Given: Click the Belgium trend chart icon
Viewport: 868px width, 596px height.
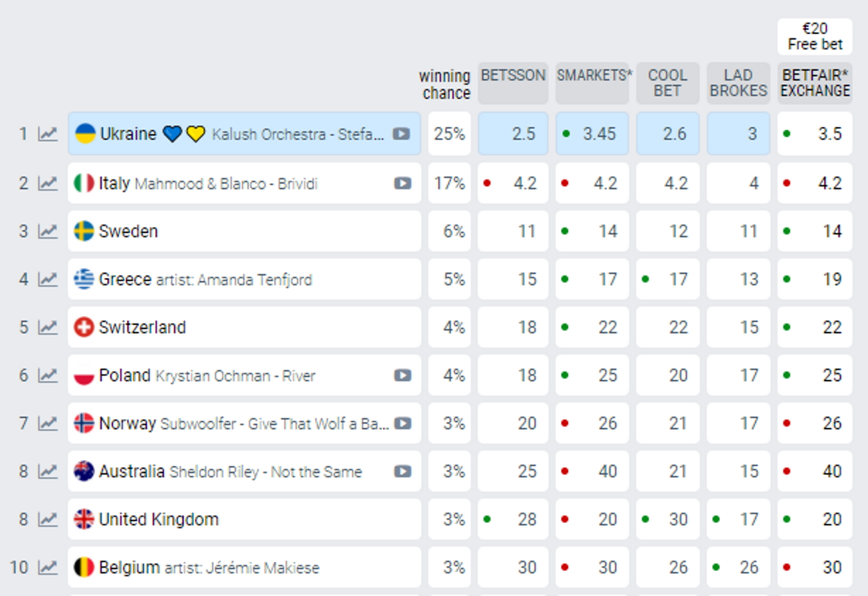Looking at the screenshot, I should (x=47, y=567).
